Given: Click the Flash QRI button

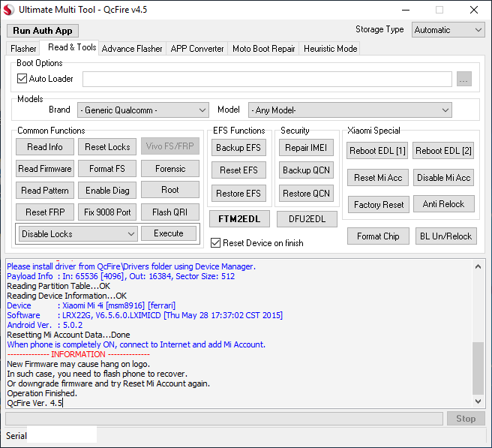Looking at the screenshot, I should point(170,212).
